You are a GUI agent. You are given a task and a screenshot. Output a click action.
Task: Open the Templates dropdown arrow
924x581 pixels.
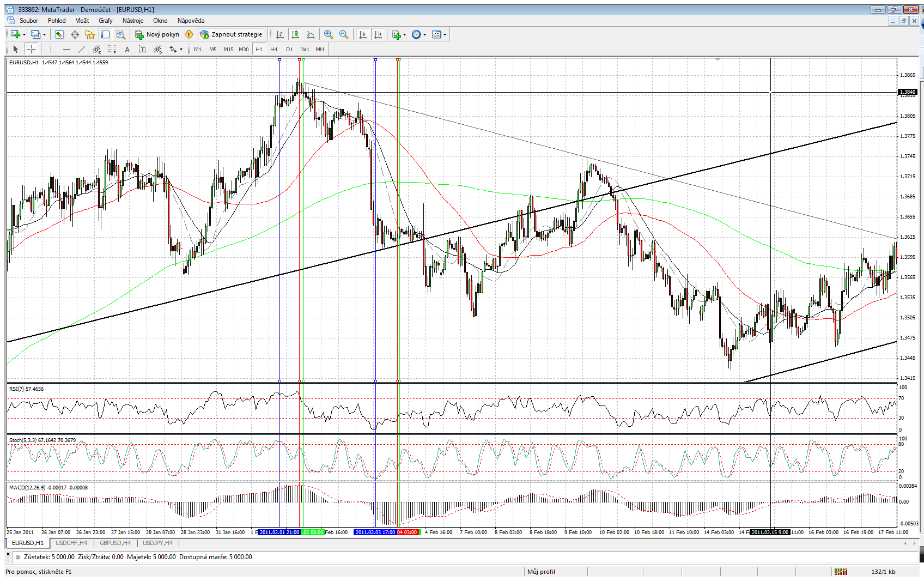click(x=445, y=35)
